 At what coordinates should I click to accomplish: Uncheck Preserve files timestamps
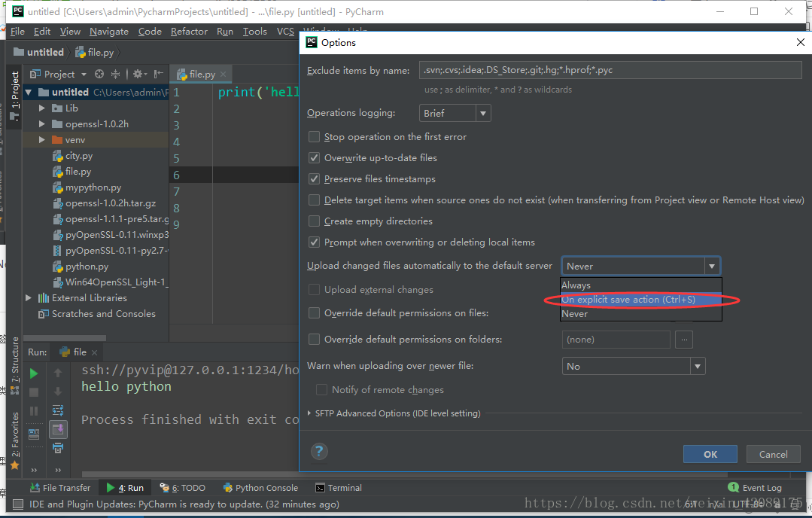pos(315,179)
